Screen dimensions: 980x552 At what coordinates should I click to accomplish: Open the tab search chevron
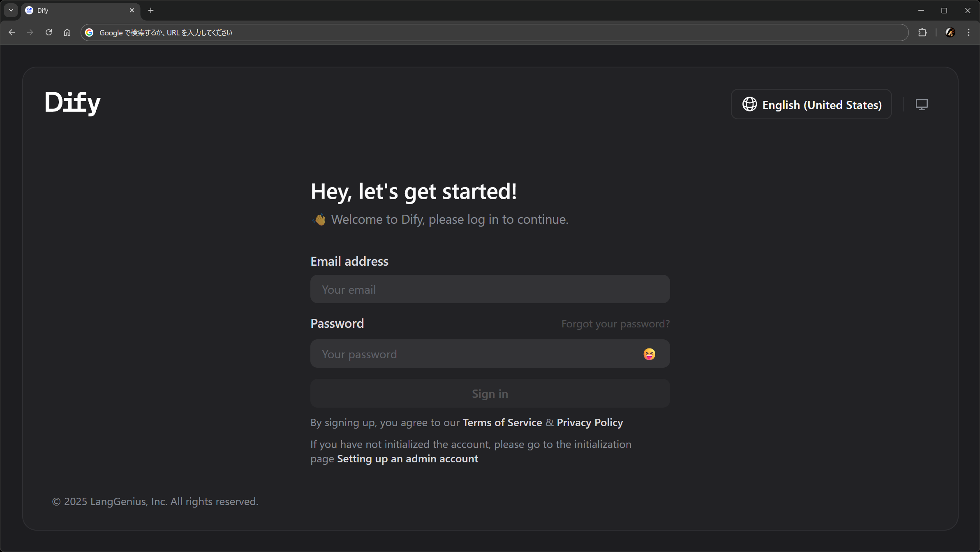click(11, 10)
